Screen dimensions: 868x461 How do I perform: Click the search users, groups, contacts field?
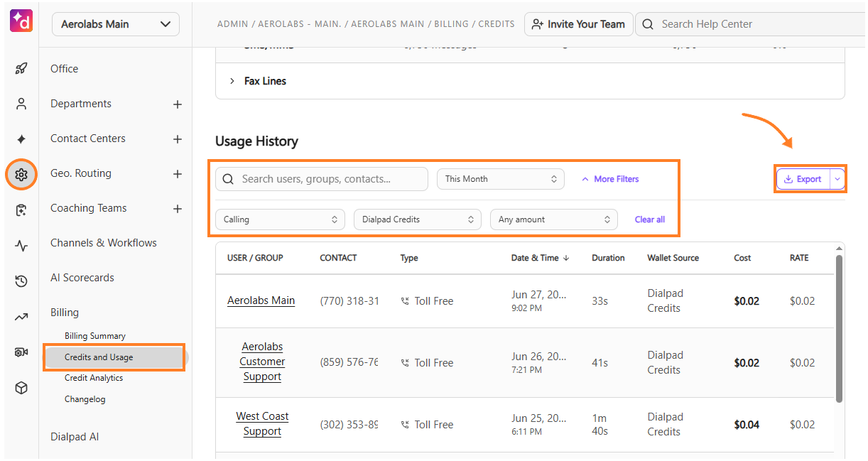pos(322,179)
